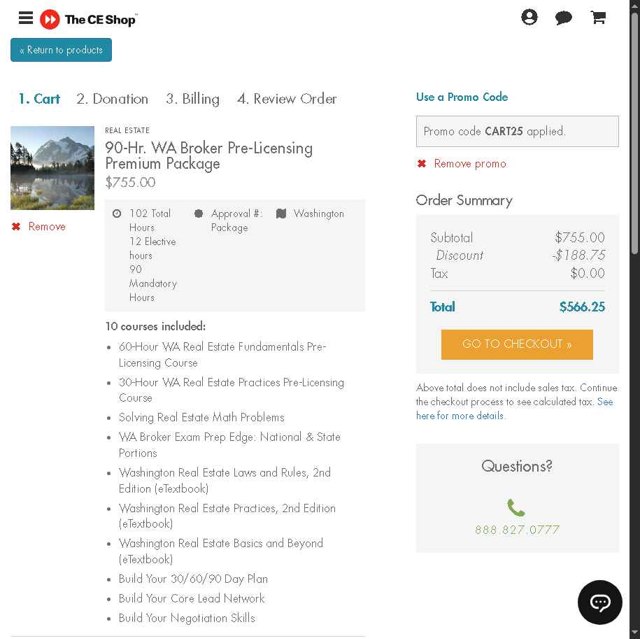Call the 888.827.0777 phone number link
The width and height of the screenshot is (640, 639).
[517, 530]
